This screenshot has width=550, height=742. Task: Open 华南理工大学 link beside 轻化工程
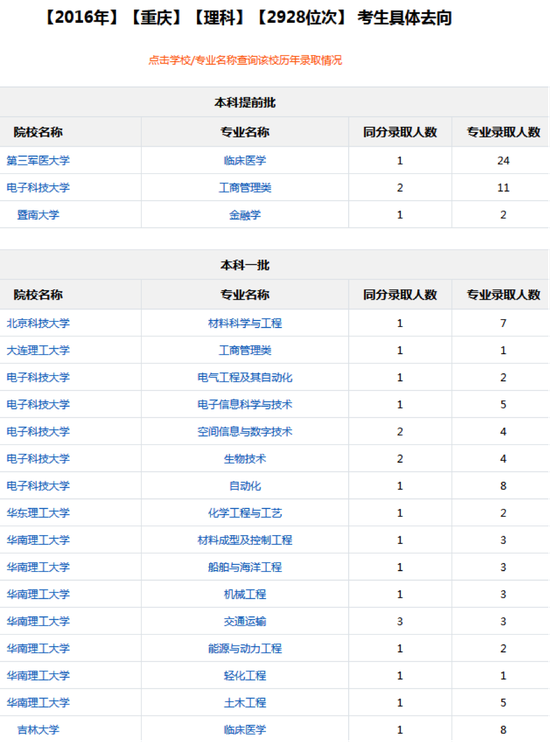[x=38, y=675]
